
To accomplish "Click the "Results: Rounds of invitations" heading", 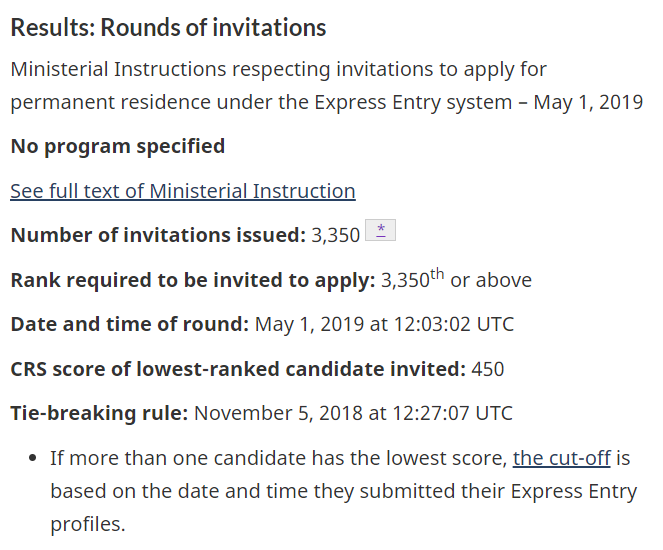I will click(x=168, y=27).
